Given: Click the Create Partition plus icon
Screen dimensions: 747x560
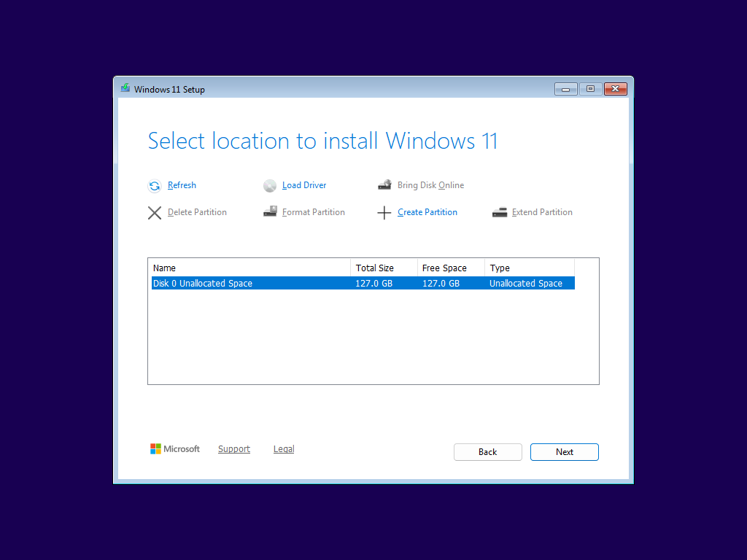Looking at the screenshot, I should pos(384,212).
